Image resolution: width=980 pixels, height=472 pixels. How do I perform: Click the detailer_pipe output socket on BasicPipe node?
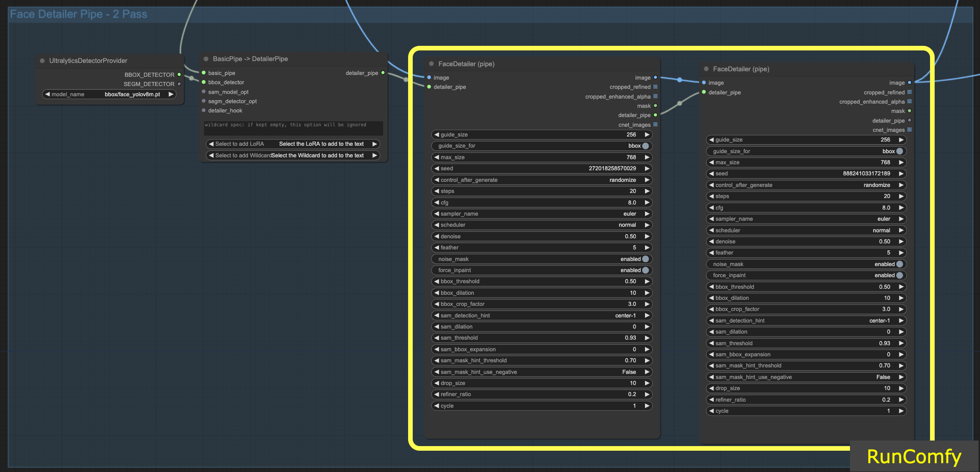[383, 73]
